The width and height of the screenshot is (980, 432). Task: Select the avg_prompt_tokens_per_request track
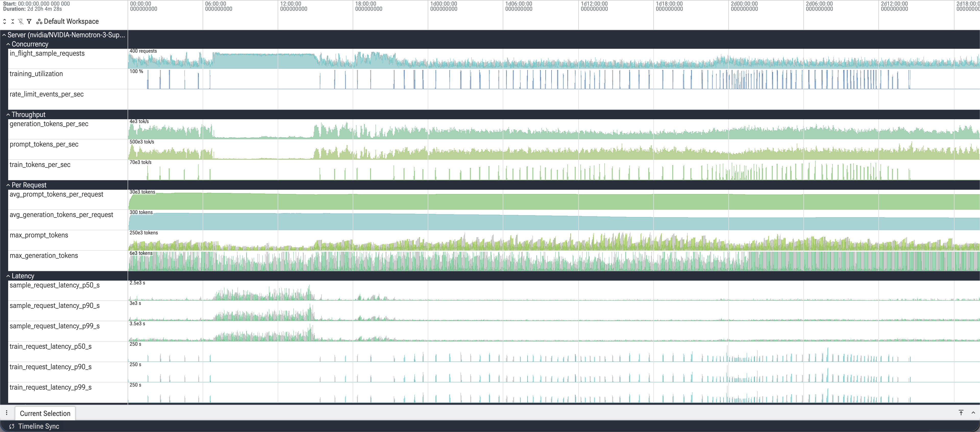(56, 195)
